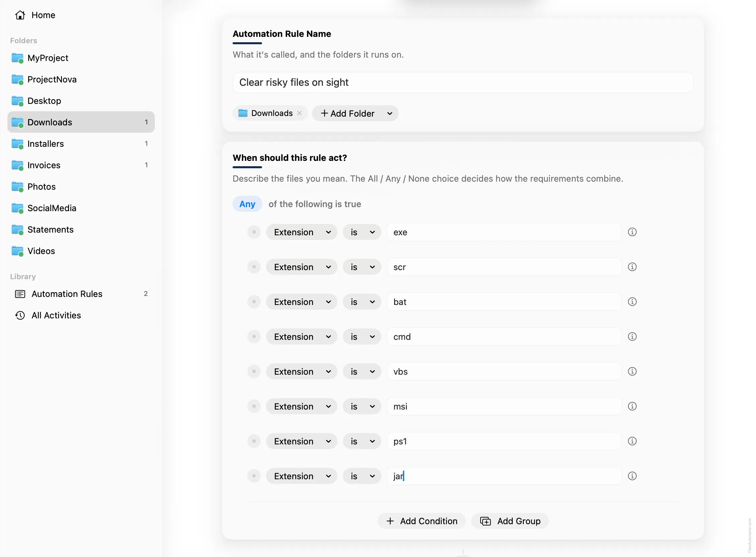The image size is (756, 557).
Task: Open the 'is' operator dropdown on msi row
Action: (362, 406)
